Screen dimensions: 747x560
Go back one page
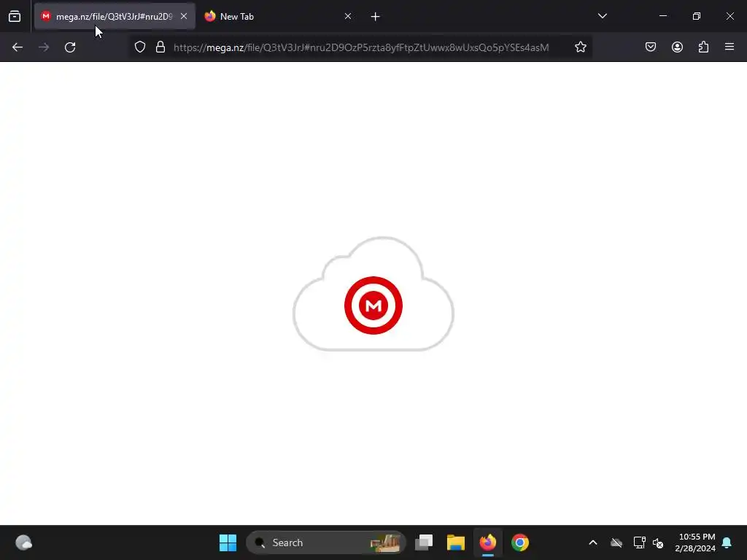coord(18,47)
